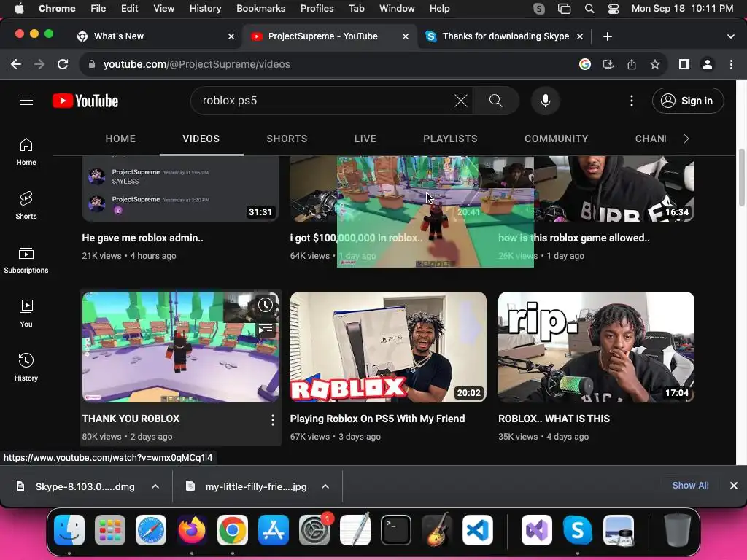
Task: Open Playing Roblox On PS5 With My Friend
Action: [377, 419]
